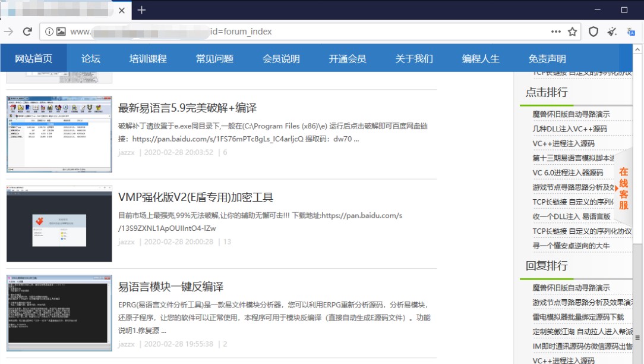Screen dimensions: 644x364
Task: Open the 论坛 navigation item
Action: pos(91,58)
